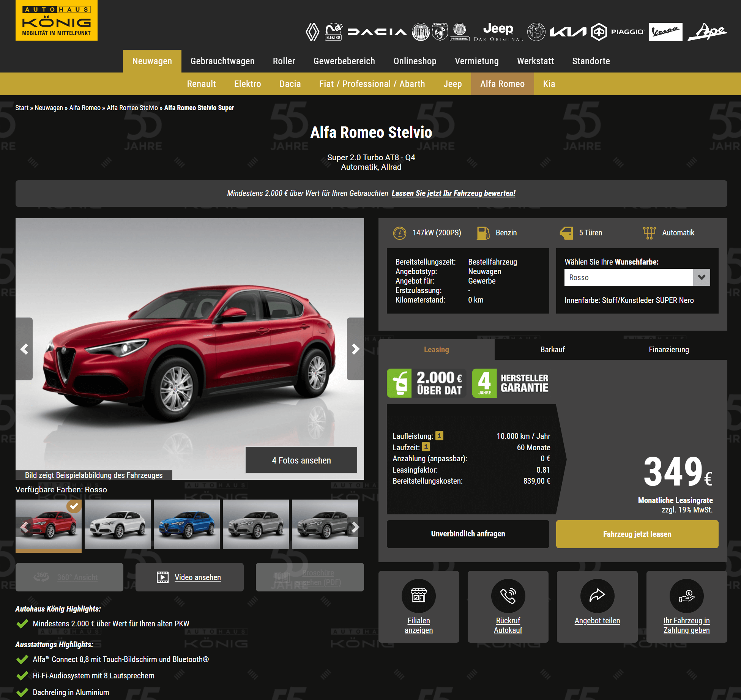Select the Alfa Romeo submenu entry
The height and width of the screenshot is (700, 741).
502,84
